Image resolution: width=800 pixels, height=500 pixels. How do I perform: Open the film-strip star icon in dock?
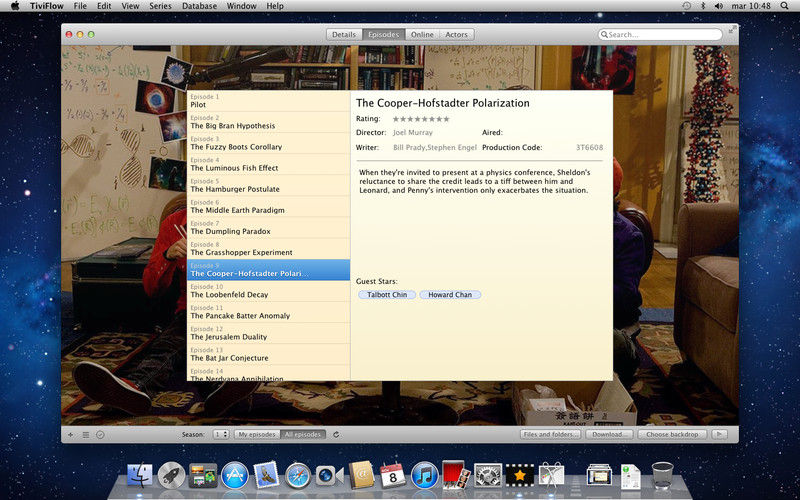520,476
